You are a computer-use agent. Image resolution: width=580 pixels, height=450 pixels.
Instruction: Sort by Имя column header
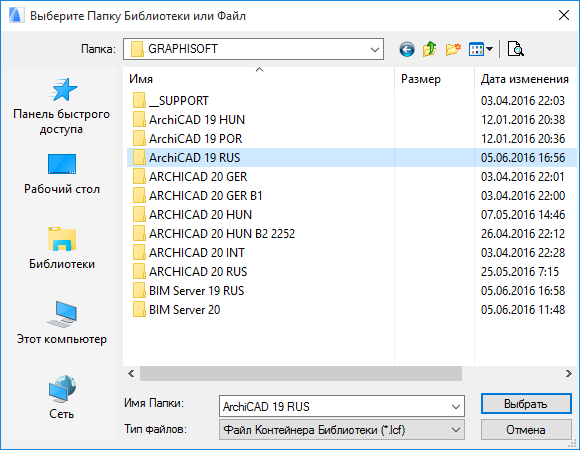(260, 79)
